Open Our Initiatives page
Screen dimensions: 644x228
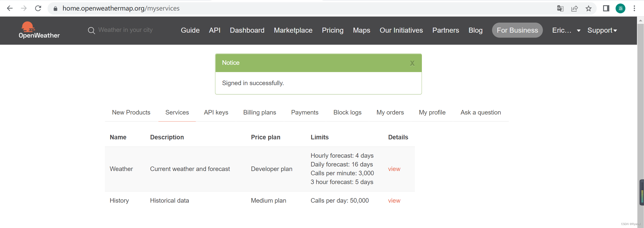(x=401, y=30)
